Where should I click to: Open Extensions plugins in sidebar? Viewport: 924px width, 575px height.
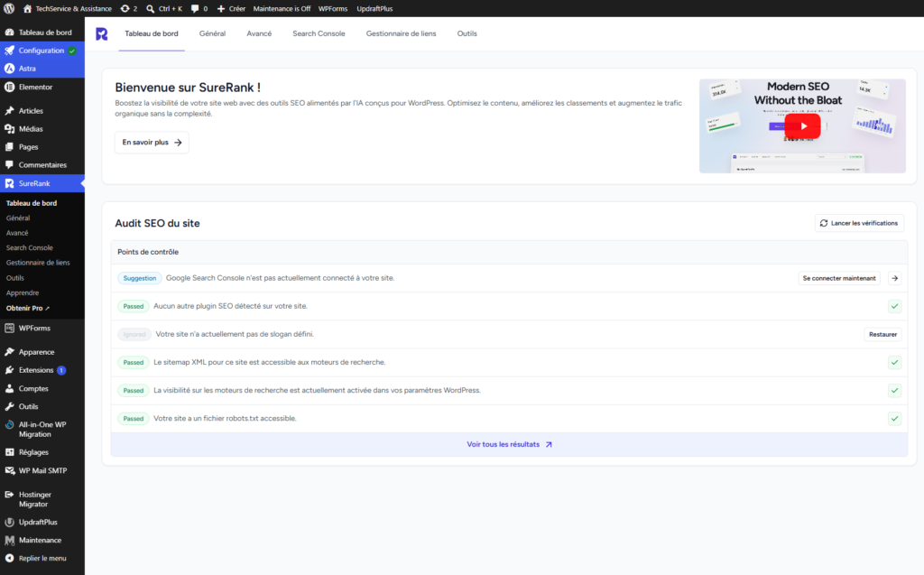point(42,370)
